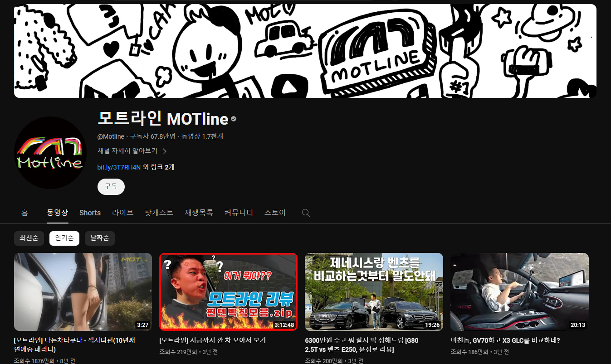Click the 20:13 duration badge
This screenshot has height=364, width=611.
(577, 325)
